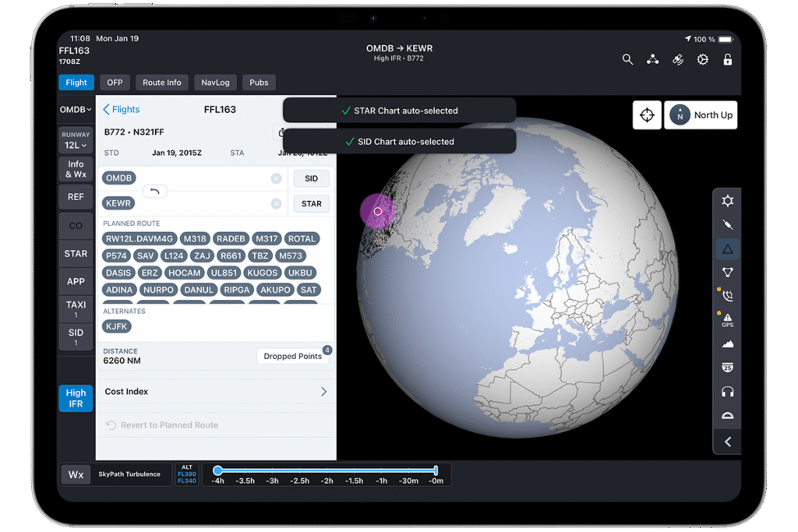Tap the headphones icon in map toolbar
Viewport: 798px width, 532px height.
(x=727, y=391)
